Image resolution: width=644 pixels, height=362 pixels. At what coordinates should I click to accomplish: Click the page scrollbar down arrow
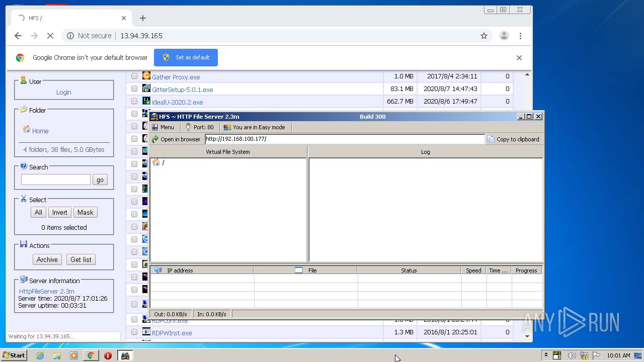point(527,336)
